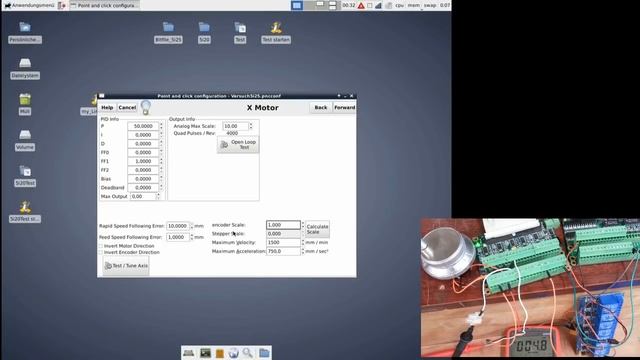Enable Invert Motor Direction checkbox
Image resolution: width=640 pixels, height=360 pixels.
tap(100, 246)
